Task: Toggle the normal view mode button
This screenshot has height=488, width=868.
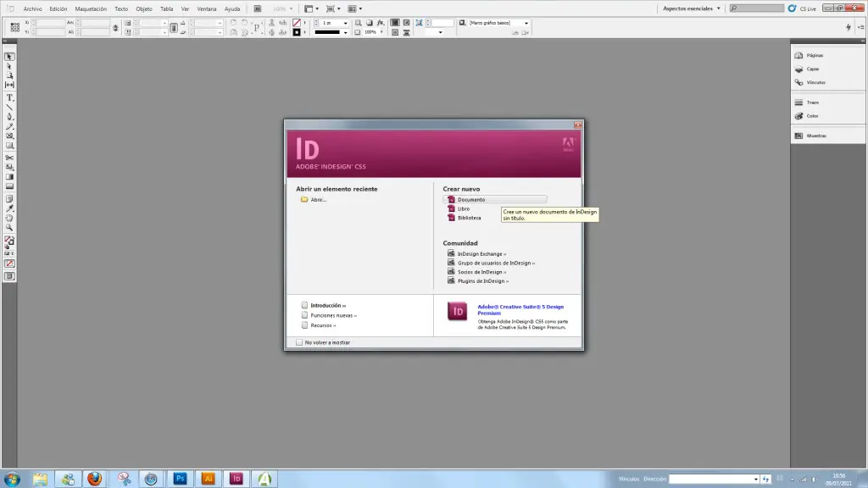Action: click(9, 276)
